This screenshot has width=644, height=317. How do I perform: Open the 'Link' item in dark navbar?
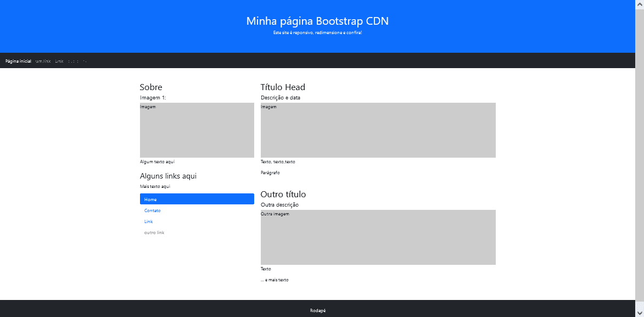pos(59,62)
